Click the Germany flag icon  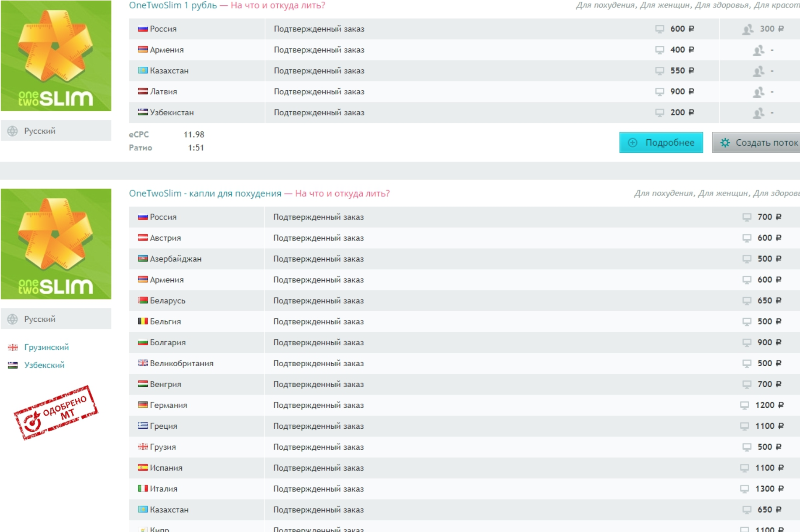(143, 405)
